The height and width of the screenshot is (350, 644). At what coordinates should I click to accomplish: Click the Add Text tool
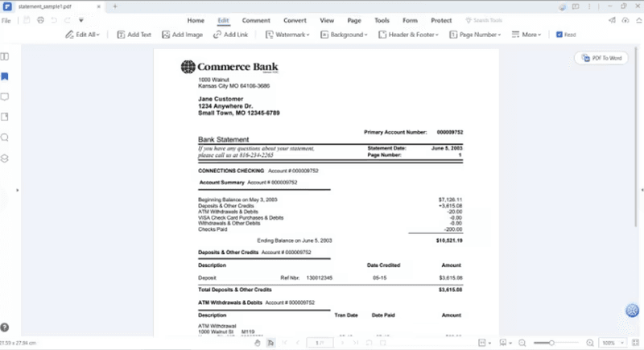pyautogui.click(x=134, y=35)
